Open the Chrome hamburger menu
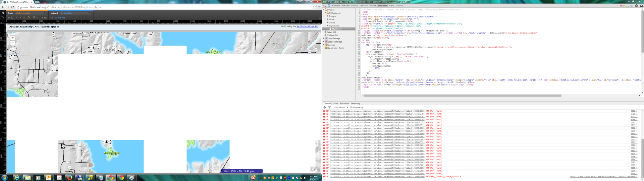 tap(319, 7)
